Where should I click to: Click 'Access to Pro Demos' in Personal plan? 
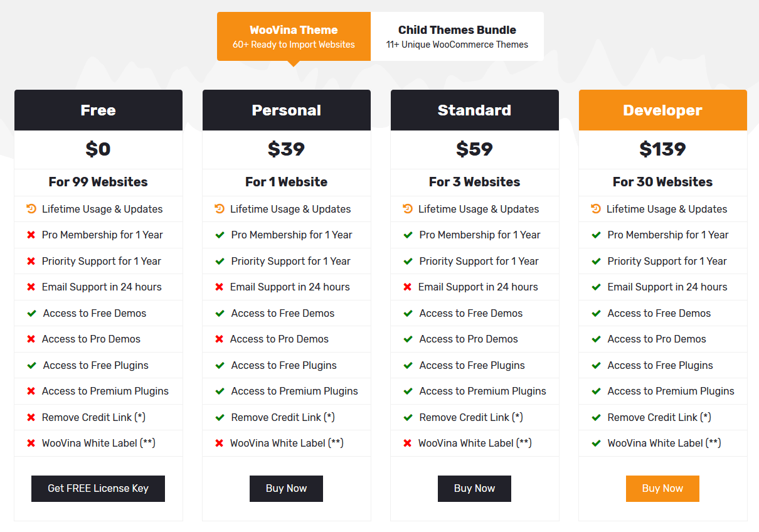pos(279,339)
